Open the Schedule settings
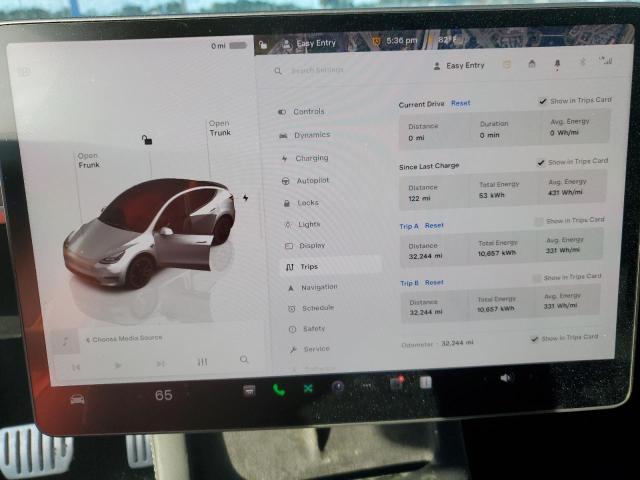The image size is (640, 480). pos(311,308)
